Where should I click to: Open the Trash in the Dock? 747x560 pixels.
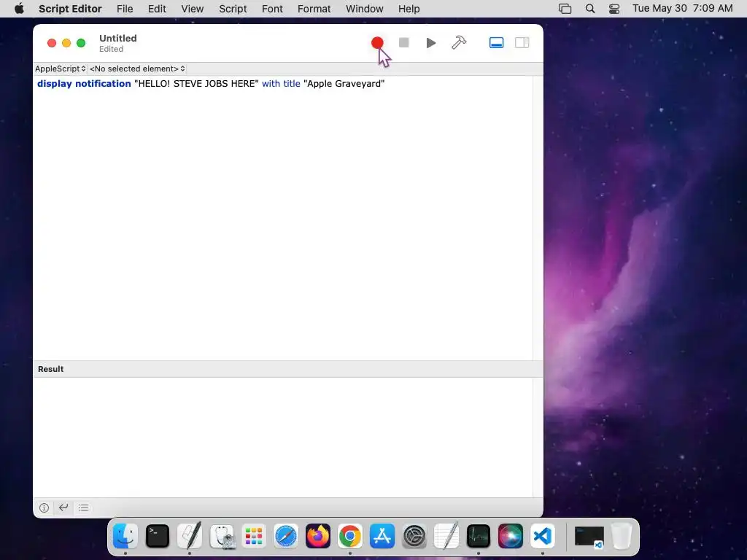(622, 536)
